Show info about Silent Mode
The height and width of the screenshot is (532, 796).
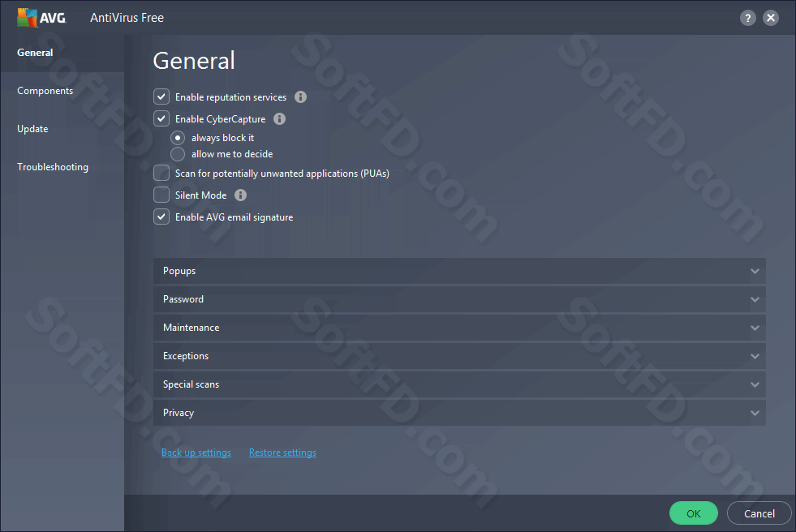(241, 195)
